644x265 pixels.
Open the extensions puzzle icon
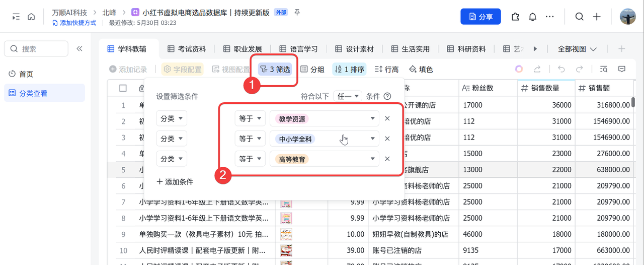coord(515,17)
